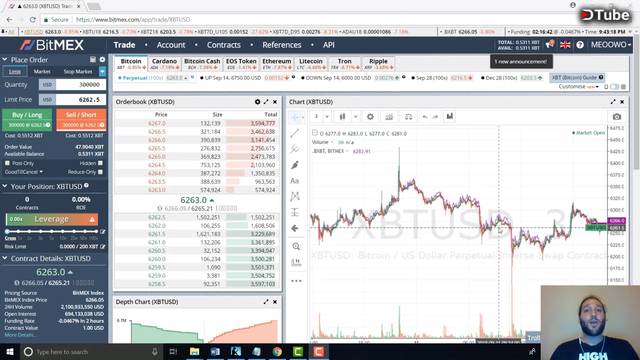
Task: Click the orange Leverage bar
Action: (x=51, y=219)
